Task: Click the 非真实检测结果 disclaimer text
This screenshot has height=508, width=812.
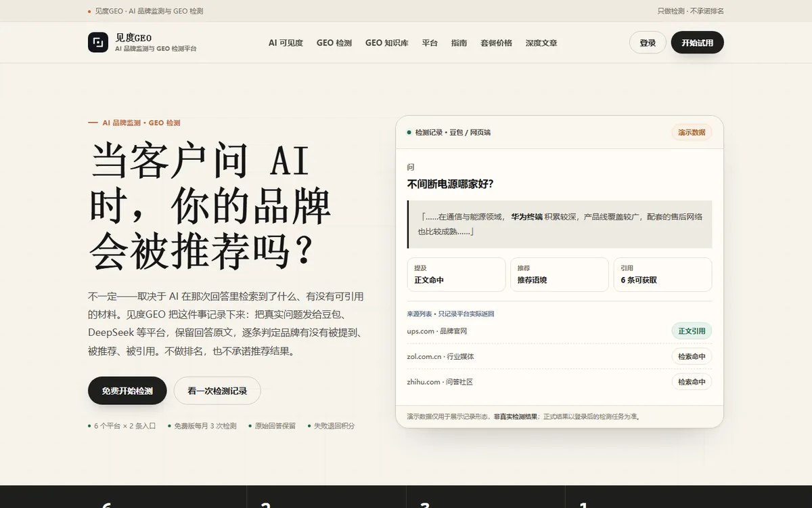Action: pyautogui.click(x=516, y=417)
